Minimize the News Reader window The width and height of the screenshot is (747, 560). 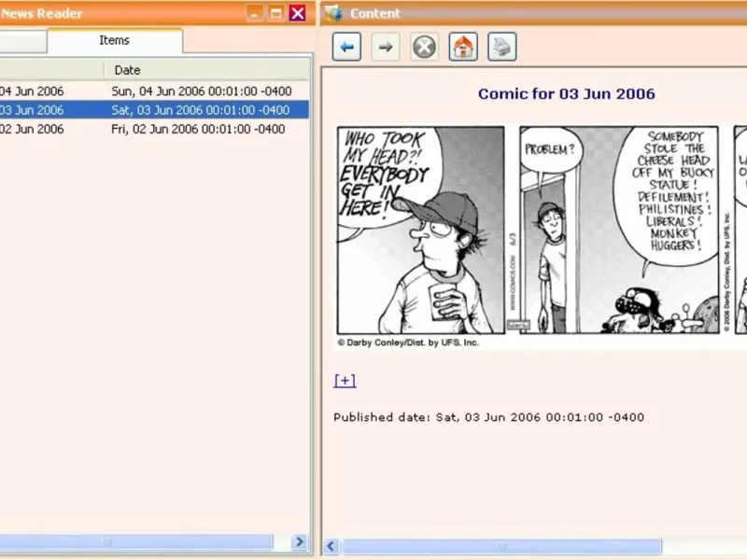pos(254,13)
